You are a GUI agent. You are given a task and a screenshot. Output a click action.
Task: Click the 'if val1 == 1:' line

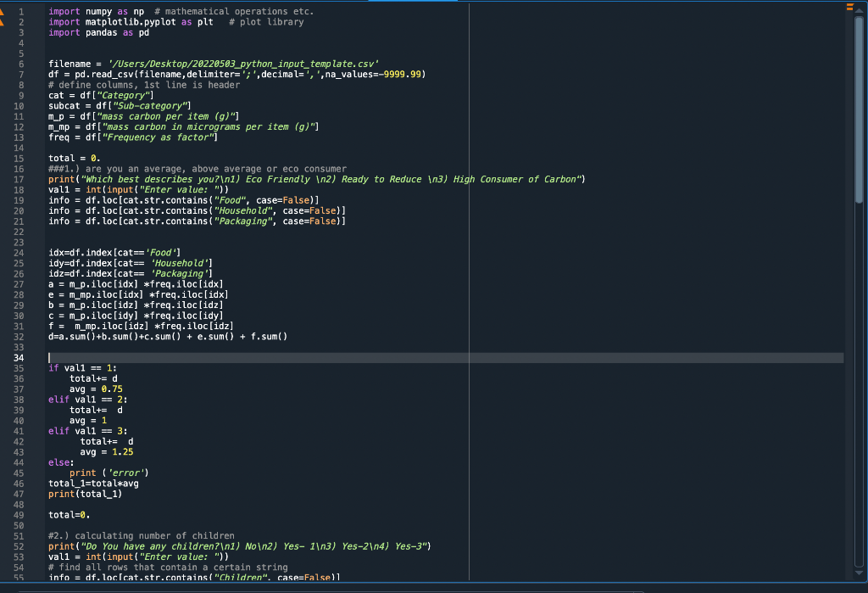(x=82, y=368)
